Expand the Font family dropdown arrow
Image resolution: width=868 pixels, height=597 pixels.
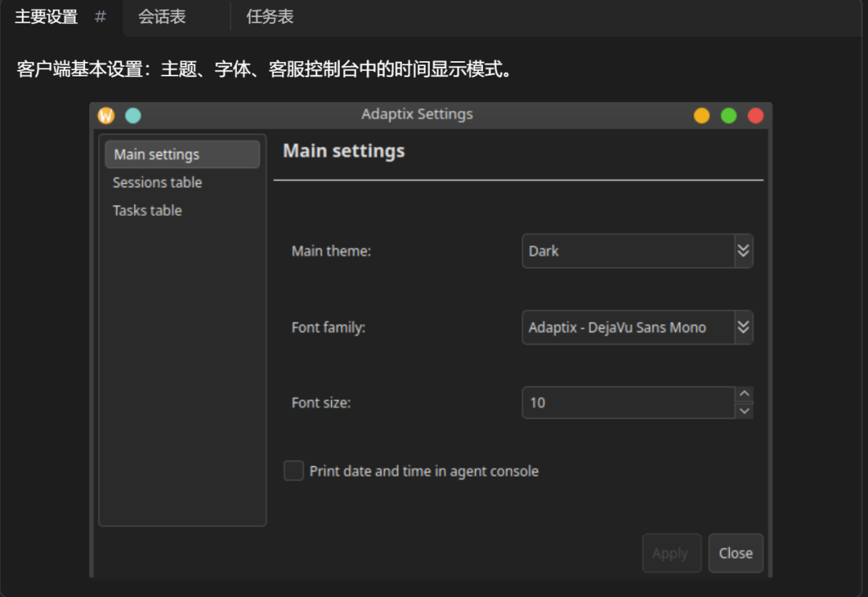(743, 328)
